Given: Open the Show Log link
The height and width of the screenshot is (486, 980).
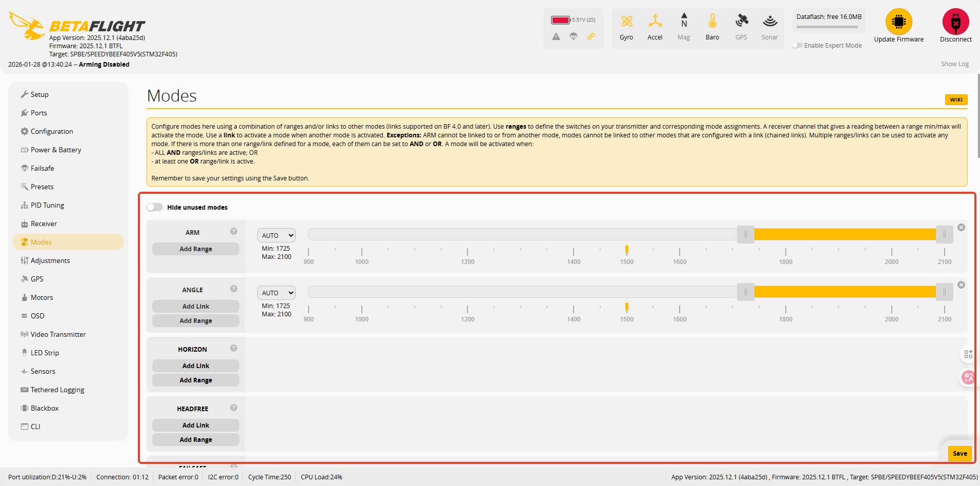Looking at the screenshot, I should pyautogui.click(x=954, y=64).
